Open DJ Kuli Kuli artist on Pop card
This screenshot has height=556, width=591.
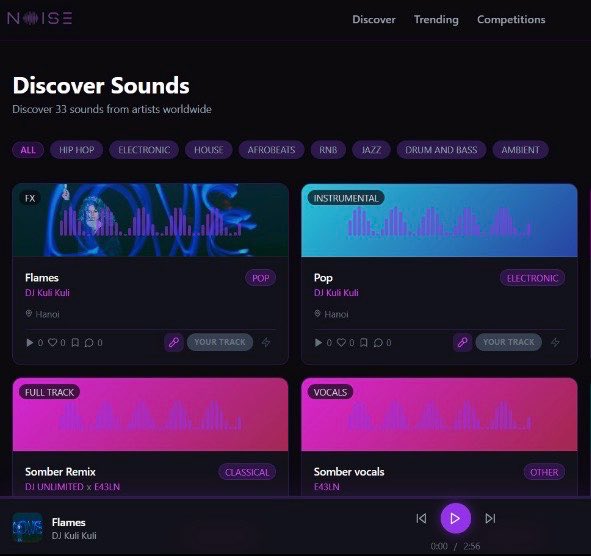pos(336,293)
